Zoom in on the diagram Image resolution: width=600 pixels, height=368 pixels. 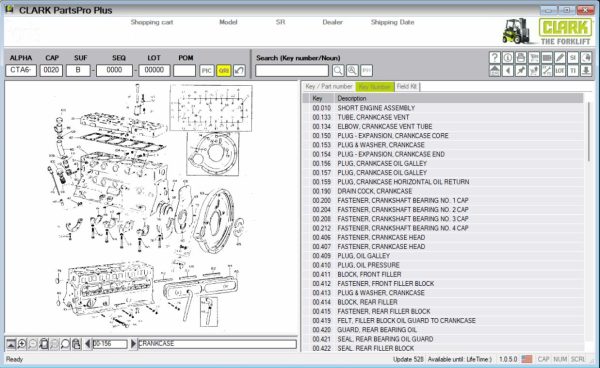21,344
